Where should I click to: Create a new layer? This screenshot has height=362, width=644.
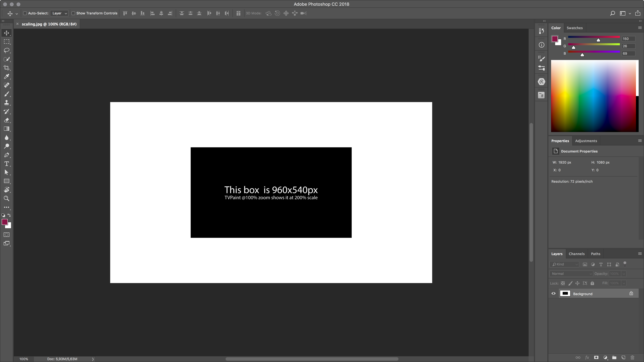[x=623, y=357]
